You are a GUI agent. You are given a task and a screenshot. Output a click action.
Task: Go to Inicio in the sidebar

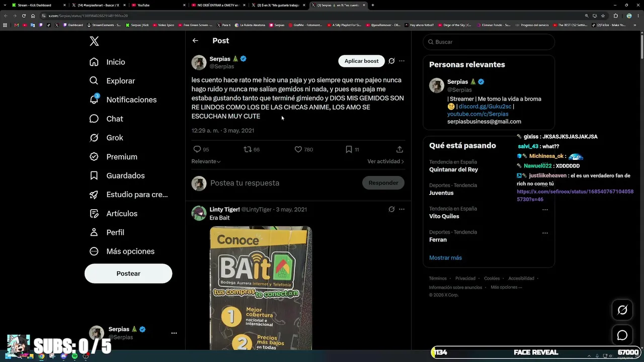tap(107, 62)
